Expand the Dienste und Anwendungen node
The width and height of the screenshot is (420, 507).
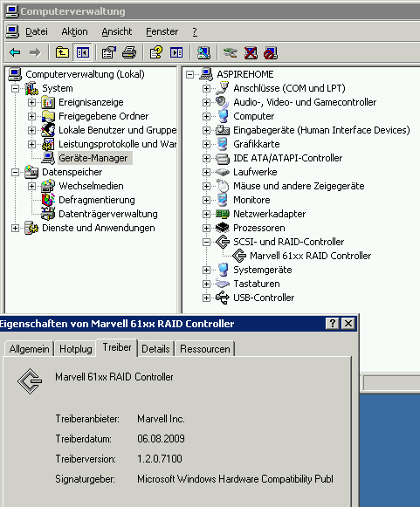click(15, 228)
